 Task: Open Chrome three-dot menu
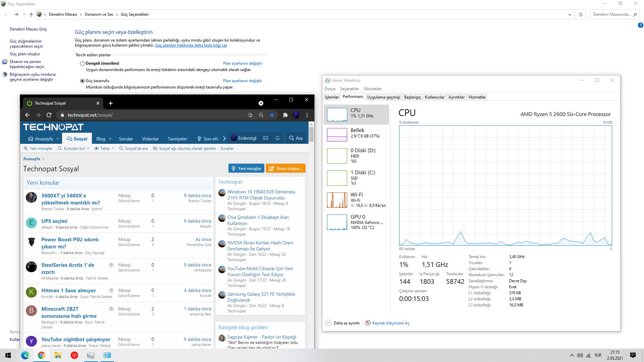tap(307, 115)
